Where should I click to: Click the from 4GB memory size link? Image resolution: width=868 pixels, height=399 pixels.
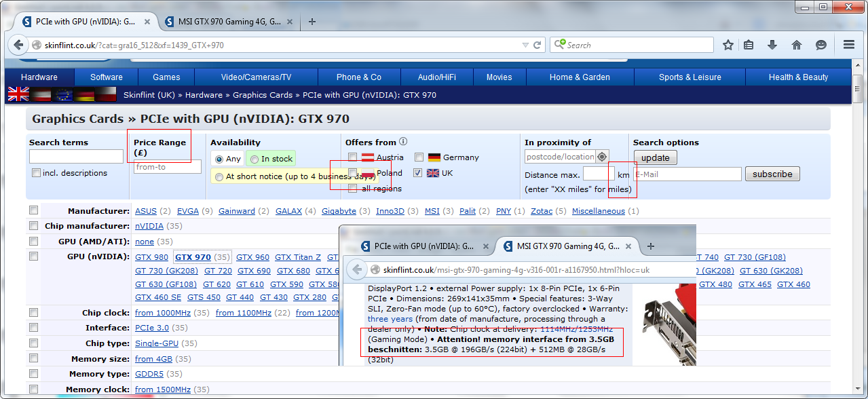(154, 359)
